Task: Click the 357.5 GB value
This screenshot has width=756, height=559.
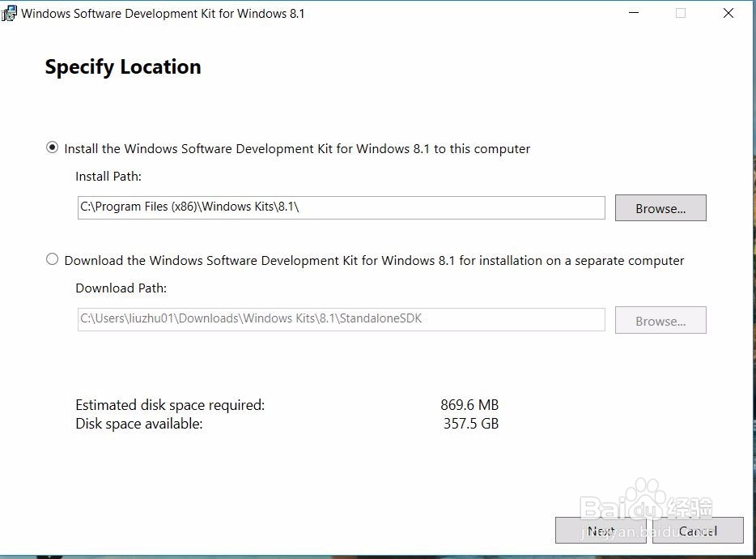Action: [471, 424]
